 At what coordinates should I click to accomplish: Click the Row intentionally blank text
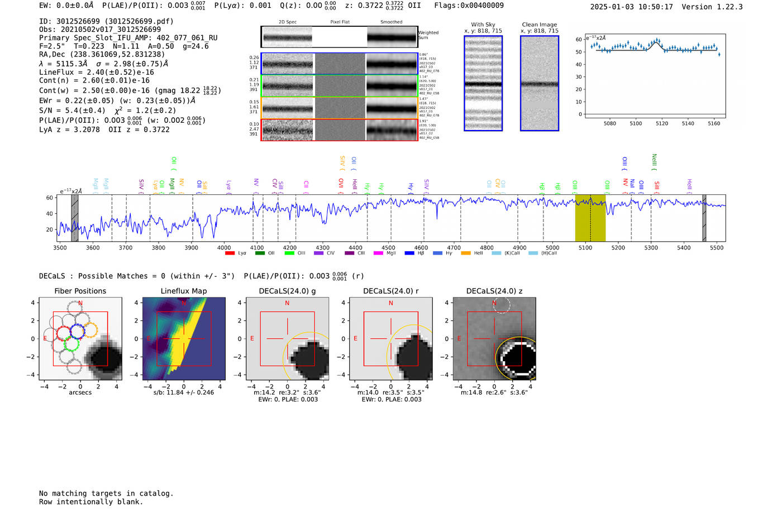(x=91, y=502)
